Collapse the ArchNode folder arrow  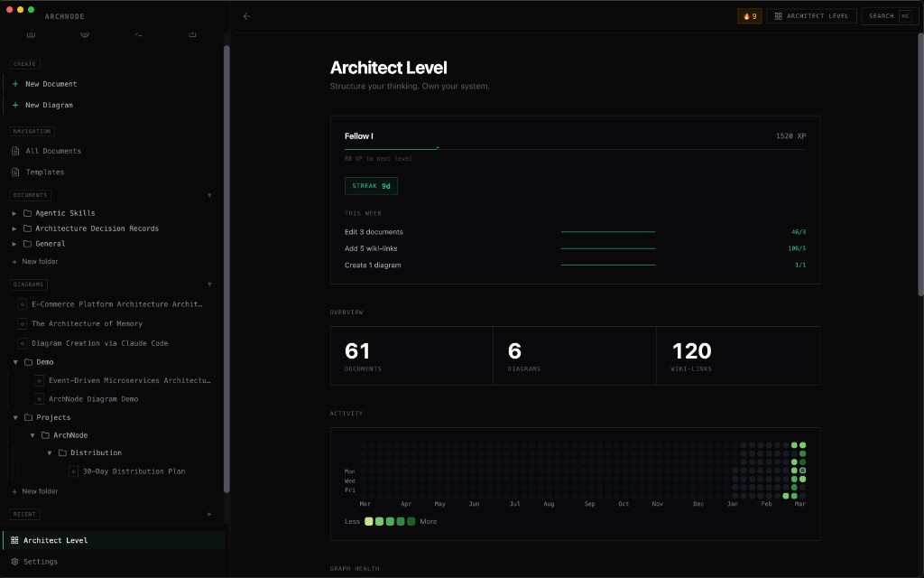(x=32, y=435)
